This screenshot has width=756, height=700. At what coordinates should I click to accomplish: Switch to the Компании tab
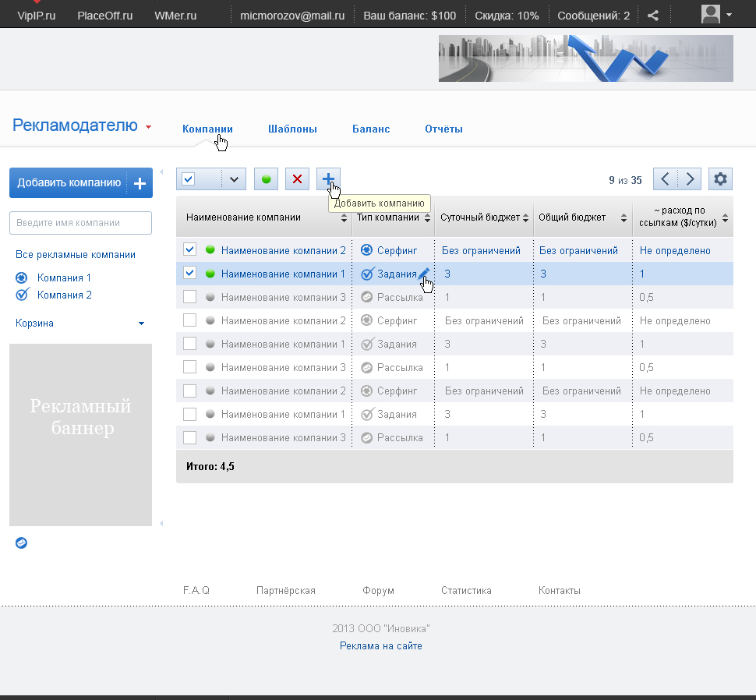pyautogui.click(x=207, y=129)
